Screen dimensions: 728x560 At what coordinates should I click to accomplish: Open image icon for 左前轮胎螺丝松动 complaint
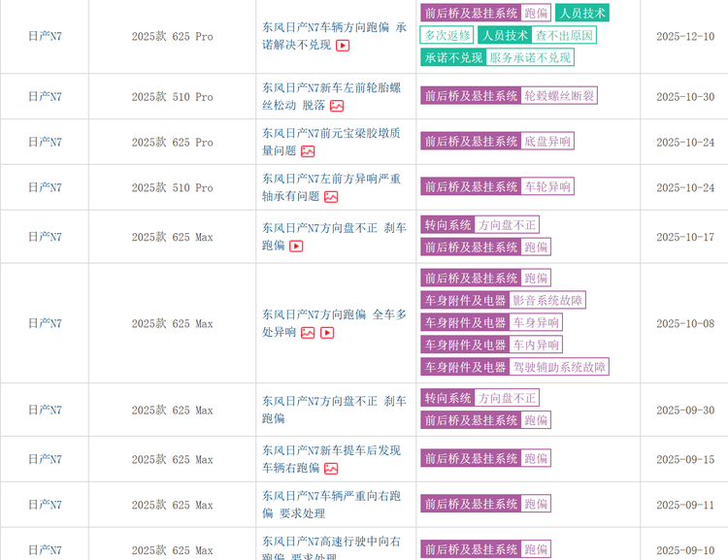(x=337, y=106)
